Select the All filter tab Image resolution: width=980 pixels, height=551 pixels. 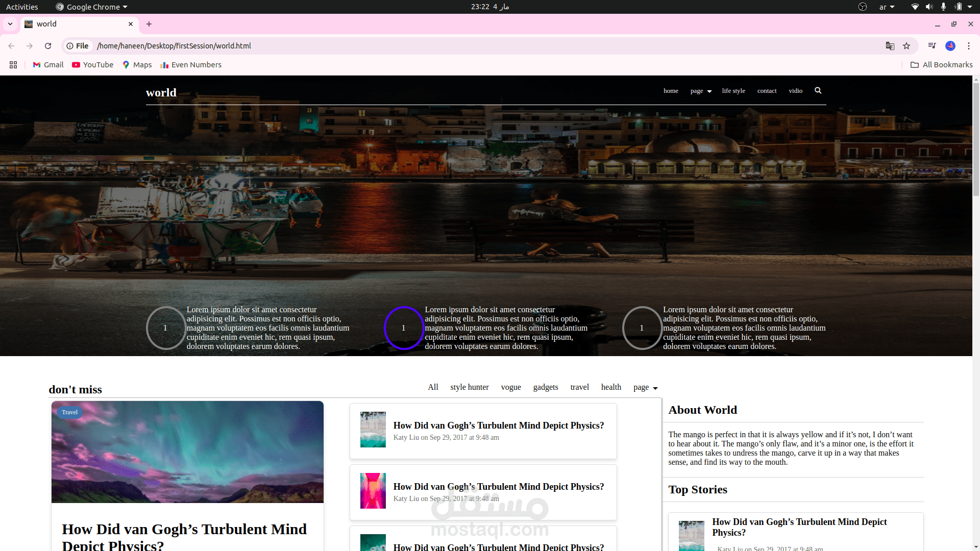coord(433,387)
